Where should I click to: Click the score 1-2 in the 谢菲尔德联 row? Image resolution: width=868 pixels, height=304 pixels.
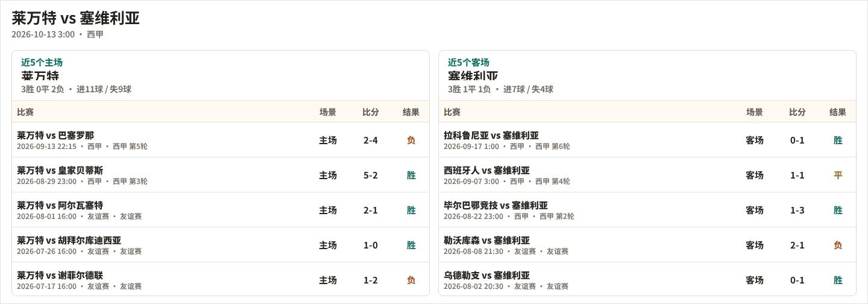(371, 280)
